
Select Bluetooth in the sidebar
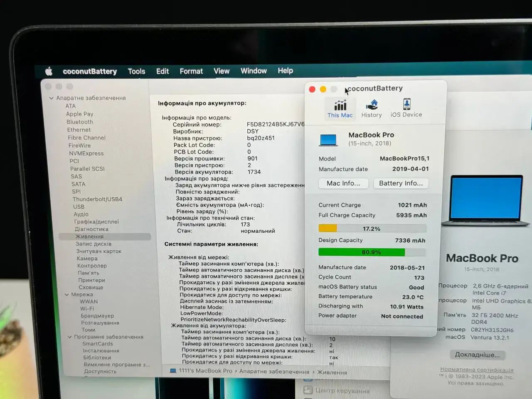(x=80, y=122)
